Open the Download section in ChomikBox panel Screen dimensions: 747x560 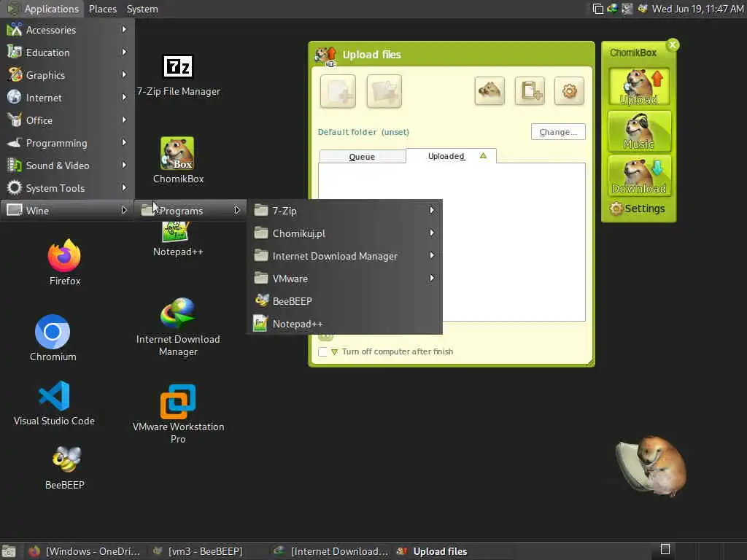639,176
